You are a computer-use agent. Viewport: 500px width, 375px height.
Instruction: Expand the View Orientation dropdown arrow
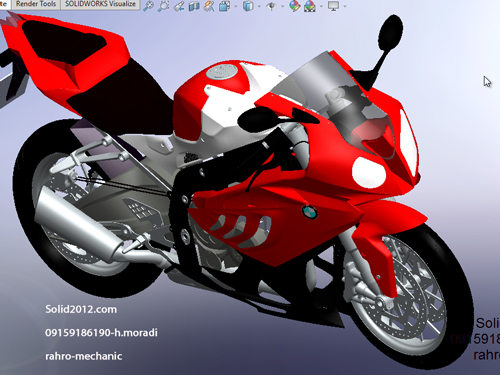point(236,6)
